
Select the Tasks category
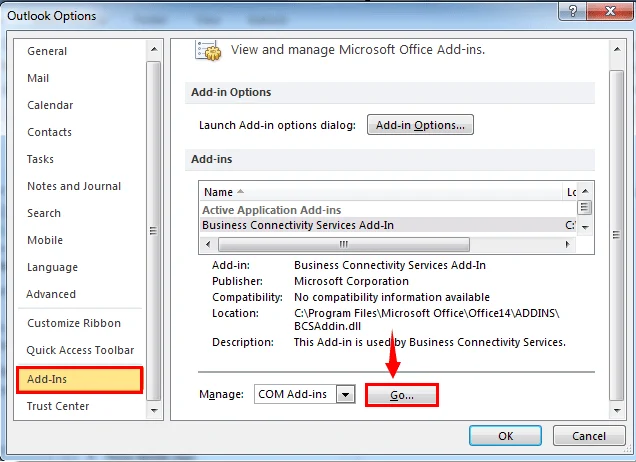point(40,159)
